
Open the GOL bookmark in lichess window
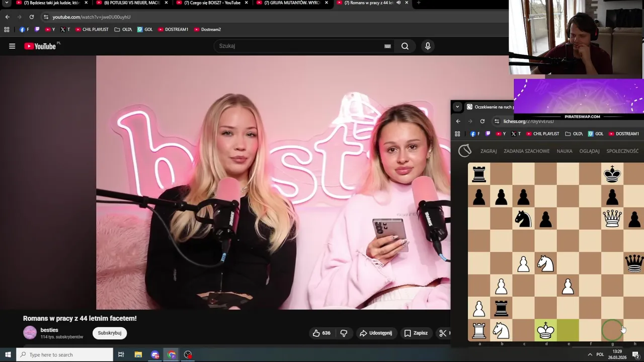(x=596, y=134)
